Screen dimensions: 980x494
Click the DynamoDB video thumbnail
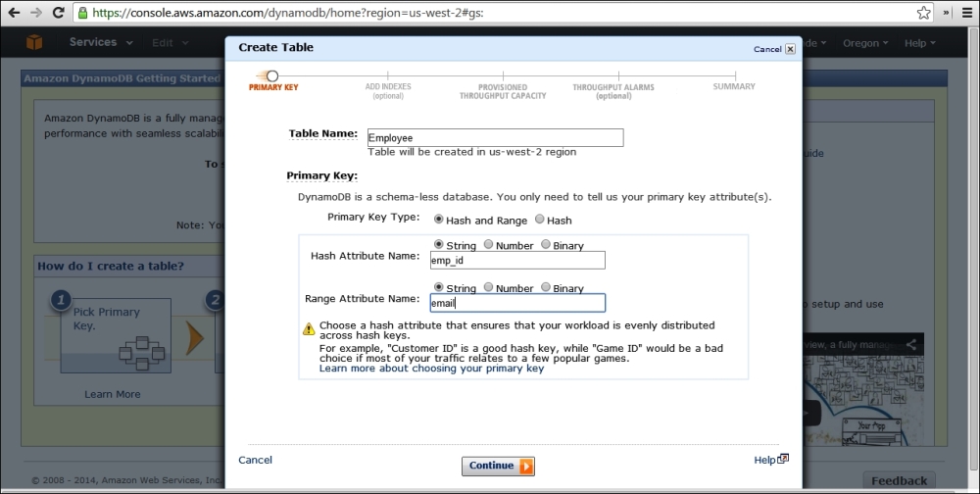tap(862, 400)
